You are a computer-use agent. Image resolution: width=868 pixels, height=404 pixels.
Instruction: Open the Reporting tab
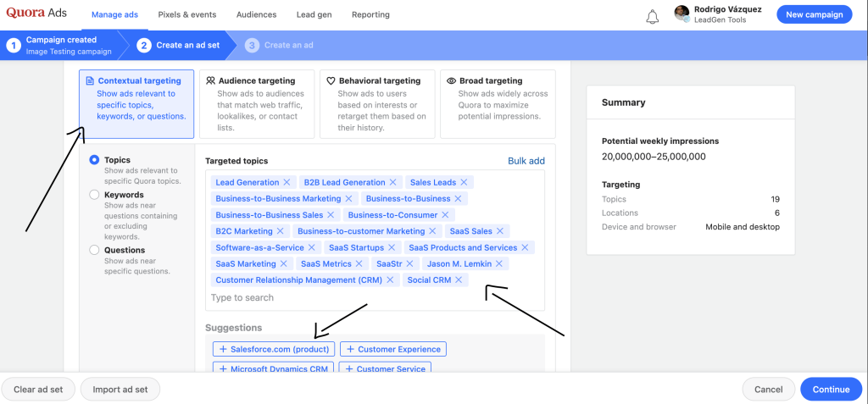click(x=370, y=15)
